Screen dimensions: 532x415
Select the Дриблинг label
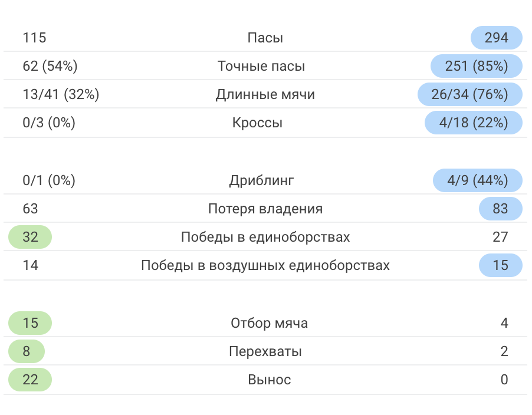pos(261,180)
